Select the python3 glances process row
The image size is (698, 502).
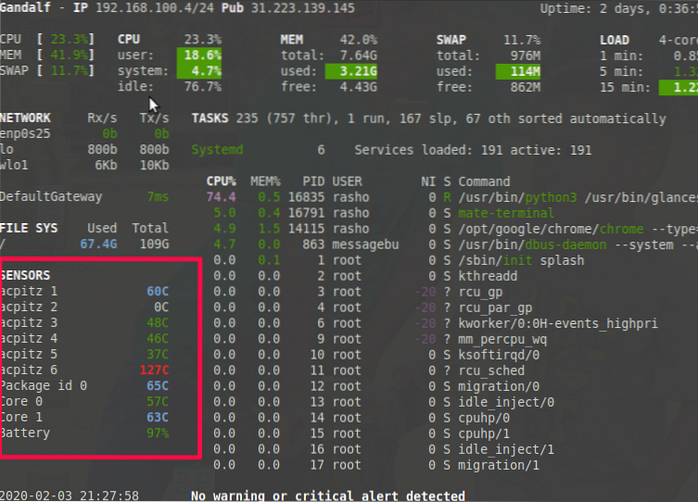452,197
